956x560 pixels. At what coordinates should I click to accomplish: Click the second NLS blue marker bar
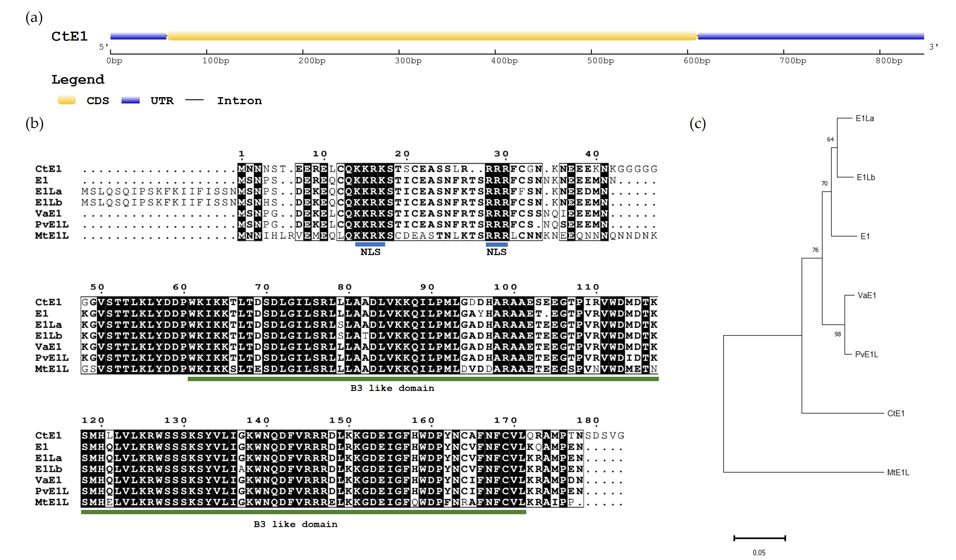(x=496, y=245)
